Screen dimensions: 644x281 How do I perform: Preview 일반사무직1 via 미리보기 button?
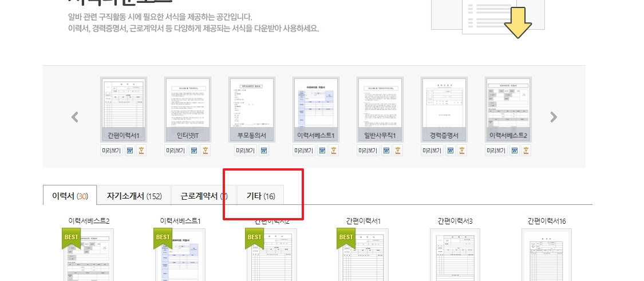[x=369, y=151]
